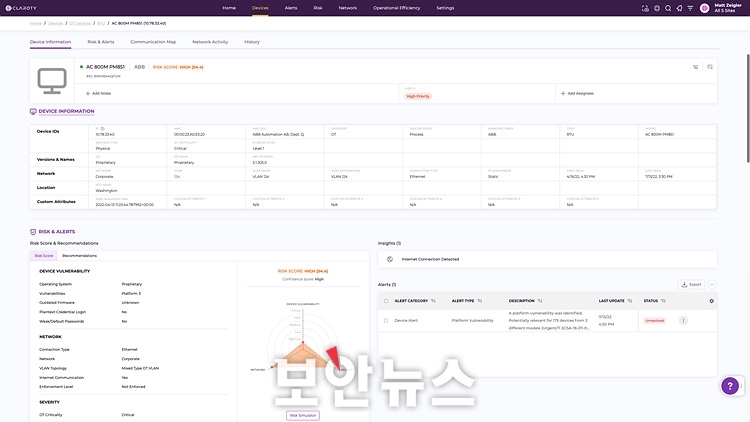Click the purple help question mark button
The width and height of the screenshot is (750, 422).
coord(730,386)
